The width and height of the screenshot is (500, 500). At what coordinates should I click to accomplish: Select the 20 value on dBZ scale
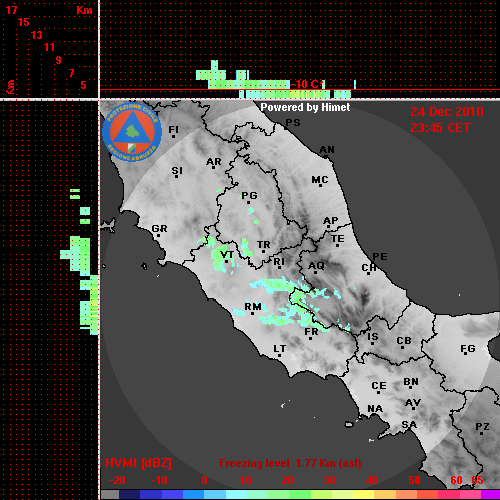287,480
